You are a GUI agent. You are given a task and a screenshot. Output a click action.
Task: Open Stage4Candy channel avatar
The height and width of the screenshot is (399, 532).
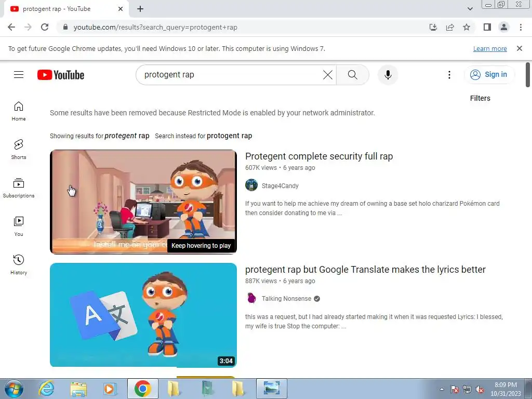coord(251,185)
